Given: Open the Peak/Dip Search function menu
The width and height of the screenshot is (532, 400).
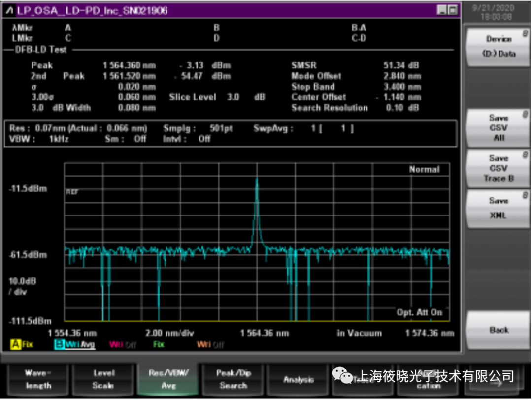Looking at the screenshot, I should tap(233, 379).
